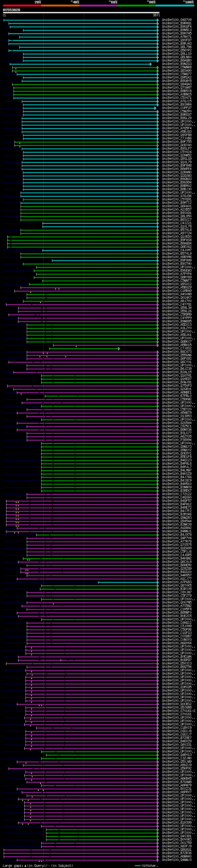The width and height of the screenshot is (197, 868).
Task: Open hit UniRef100_B9RHQ1
Action: pos(177,23)
